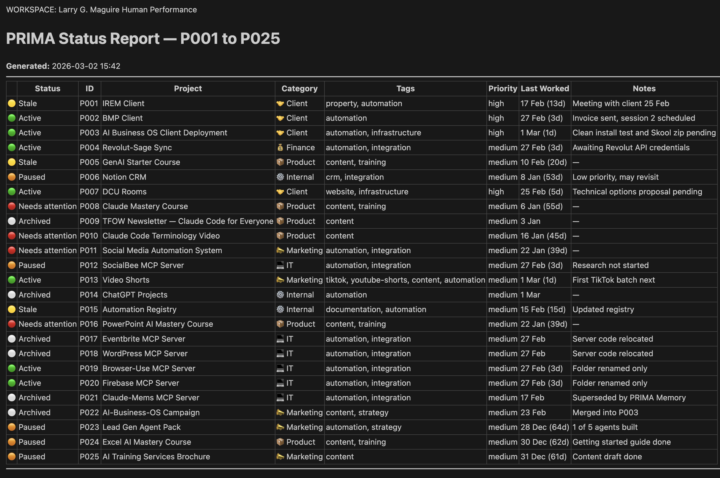Click the Marketing icon in the Video Shorts row

click(280, 280)
